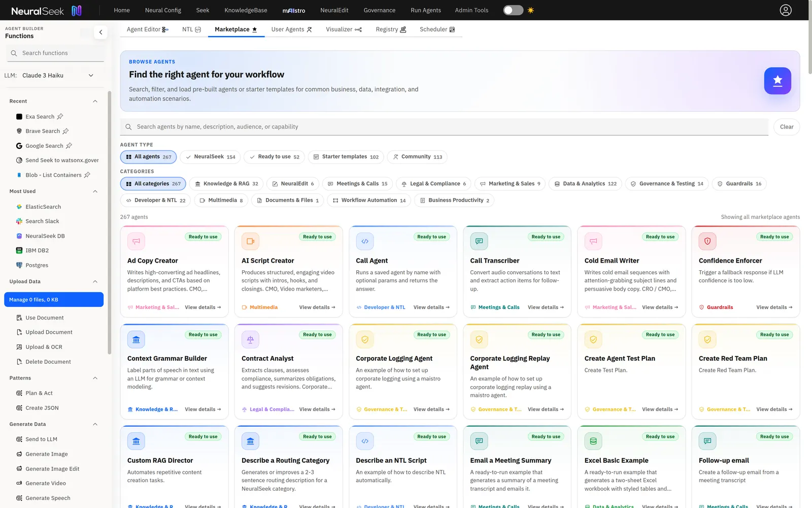
Task: Select Knowledge & RAG category
Action: [226, 184]
